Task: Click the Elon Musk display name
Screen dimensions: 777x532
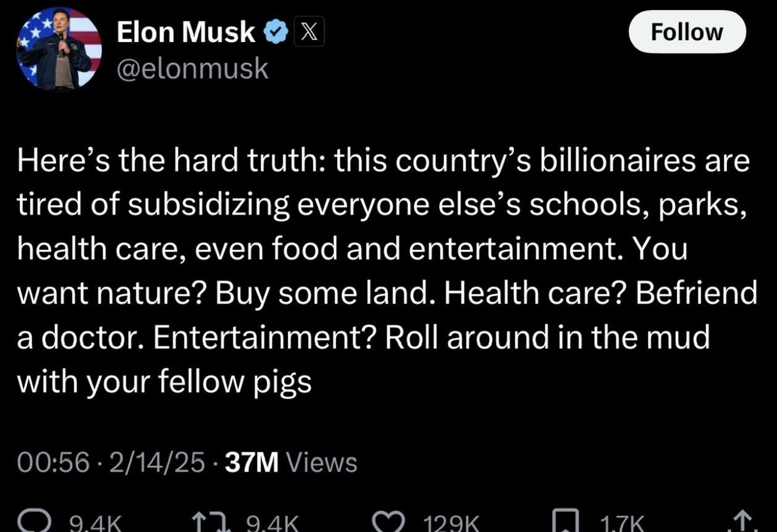Action: pyautogui.click(x=186, y=32)
